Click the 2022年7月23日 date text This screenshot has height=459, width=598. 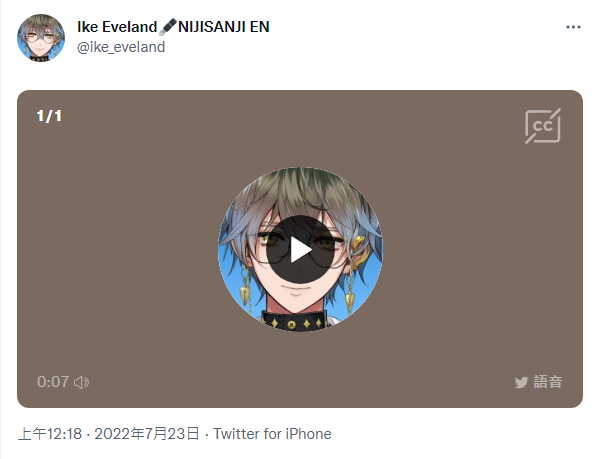pyautogui.click(x=147, y=434)
